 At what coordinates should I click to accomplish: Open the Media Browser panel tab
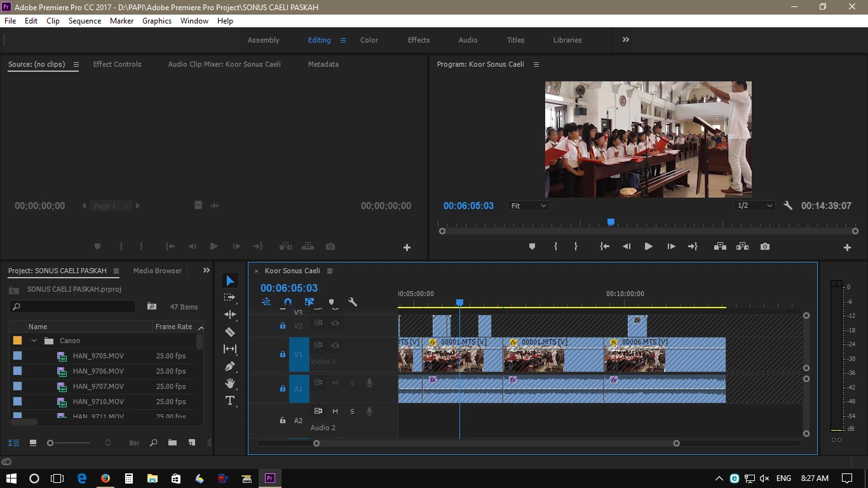point(158,271)
